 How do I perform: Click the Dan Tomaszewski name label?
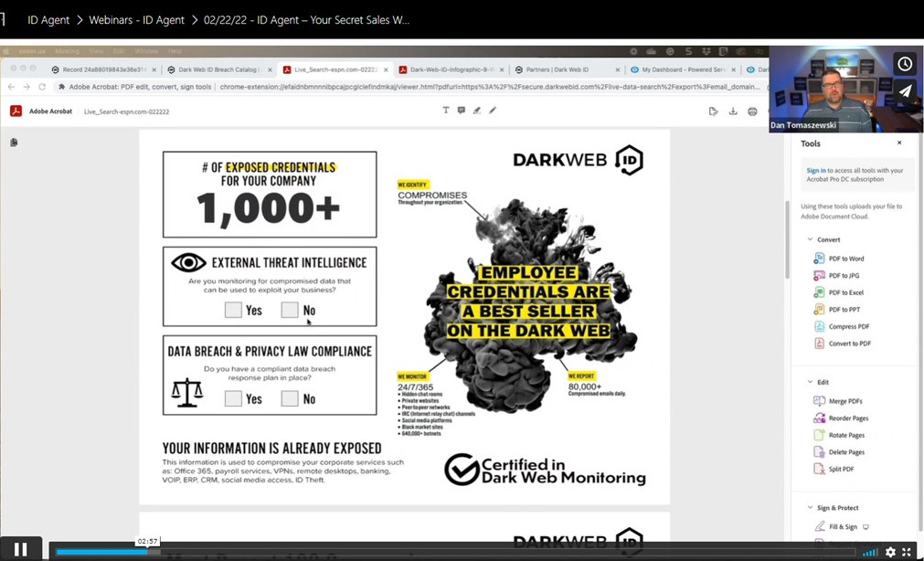(803, 125)
